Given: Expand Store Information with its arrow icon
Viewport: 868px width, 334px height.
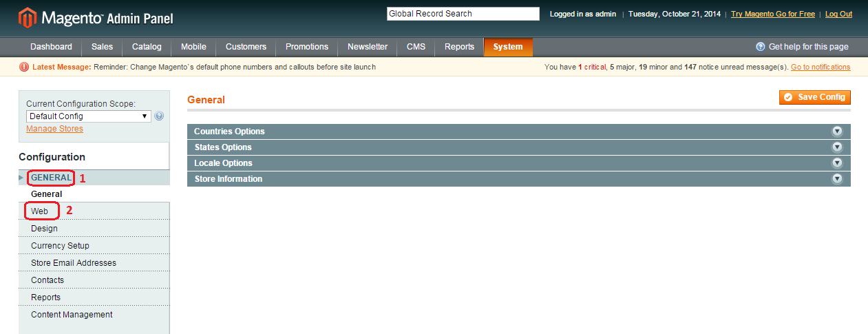Looking at the screenshot, I should tap(837, 179).
